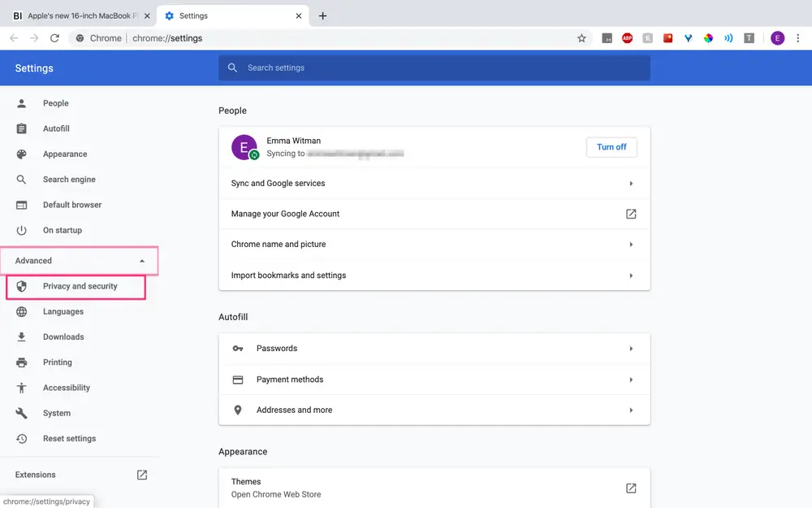The image size is (812, 508).
Task: Expand the Passwords settings row
Action: 631,349
